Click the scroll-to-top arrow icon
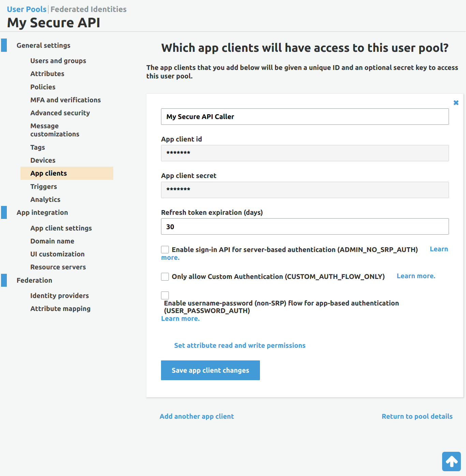The width and height of the screenshot is (466, 476). tap(451, 461)
